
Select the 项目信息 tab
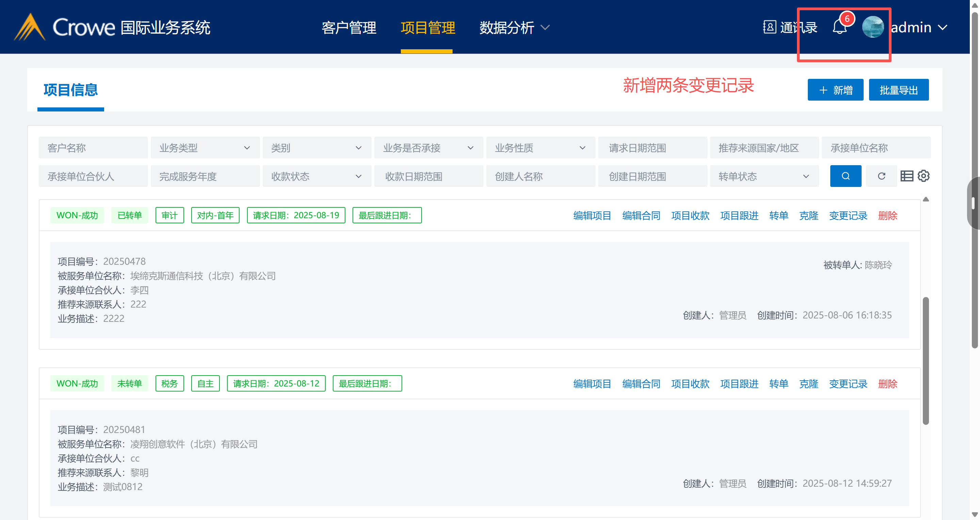(70, 90)
